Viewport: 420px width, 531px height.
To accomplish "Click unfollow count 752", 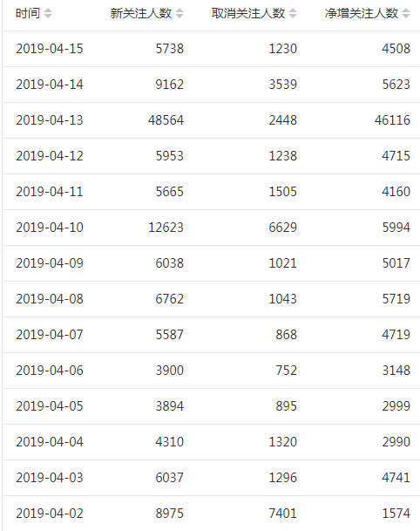I will point(287,371).
